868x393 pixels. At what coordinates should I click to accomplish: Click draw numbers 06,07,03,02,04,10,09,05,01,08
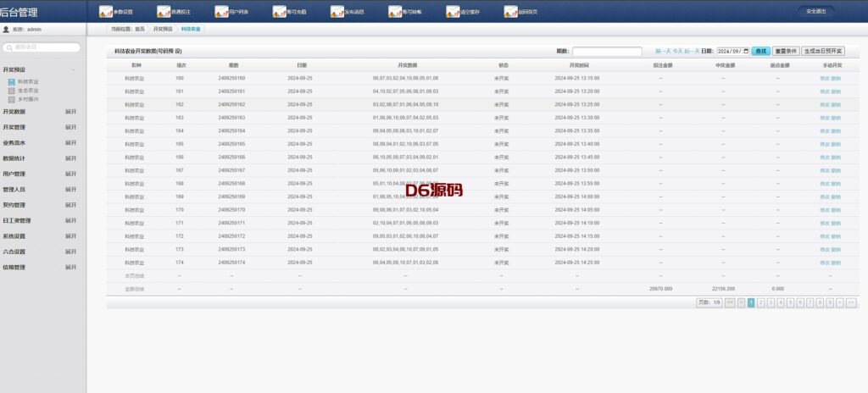pos(405,78)
